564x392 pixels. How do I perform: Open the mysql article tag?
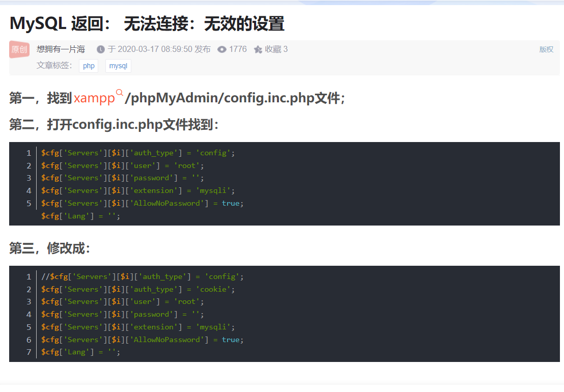118,66
